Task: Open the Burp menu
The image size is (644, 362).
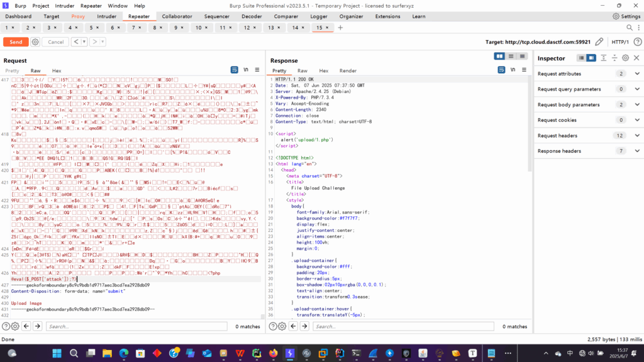Action: tap(20, 6)
